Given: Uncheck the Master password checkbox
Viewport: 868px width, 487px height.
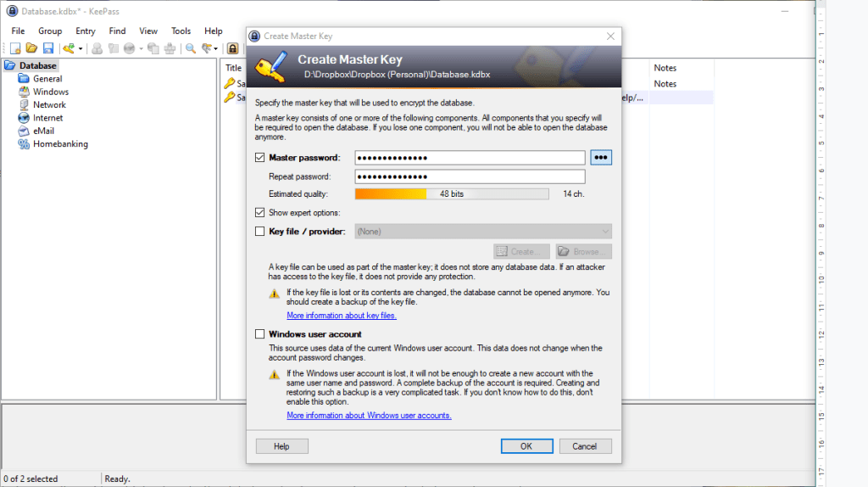Looking at the screenshot, I should click(x=259, y=157).
